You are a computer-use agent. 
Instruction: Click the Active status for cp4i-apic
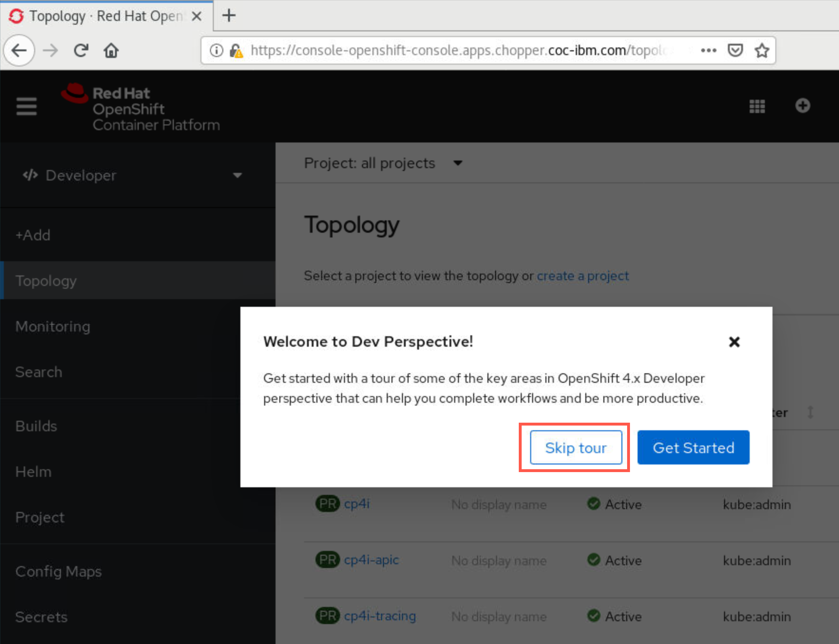614,560
